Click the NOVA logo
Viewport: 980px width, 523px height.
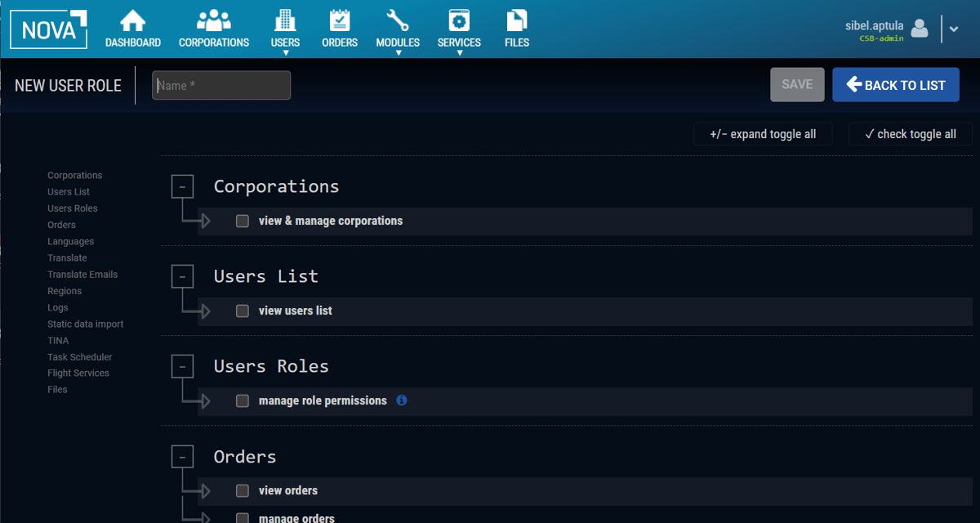click(x=49, y=29)
